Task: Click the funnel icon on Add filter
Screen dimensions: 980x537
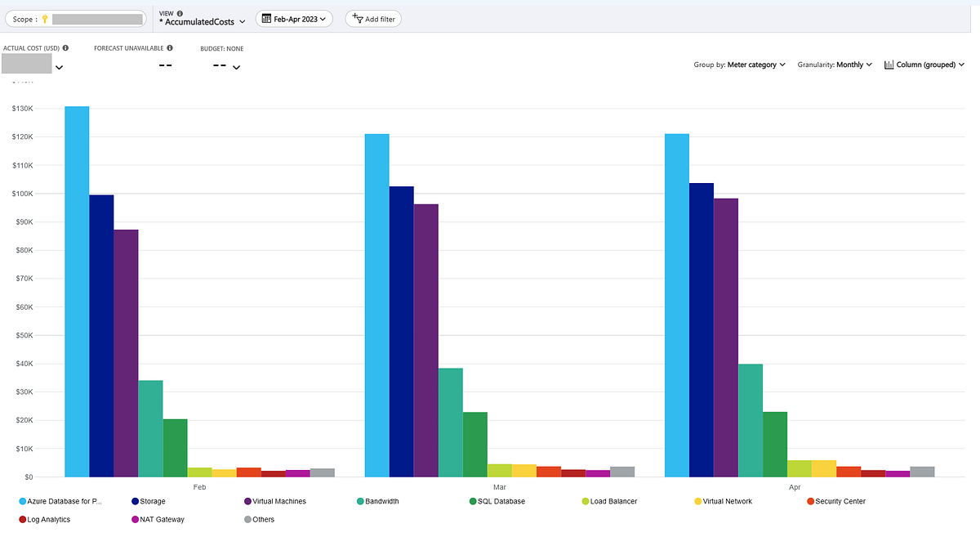Action: pyautogui.click(x=358, y=19)
